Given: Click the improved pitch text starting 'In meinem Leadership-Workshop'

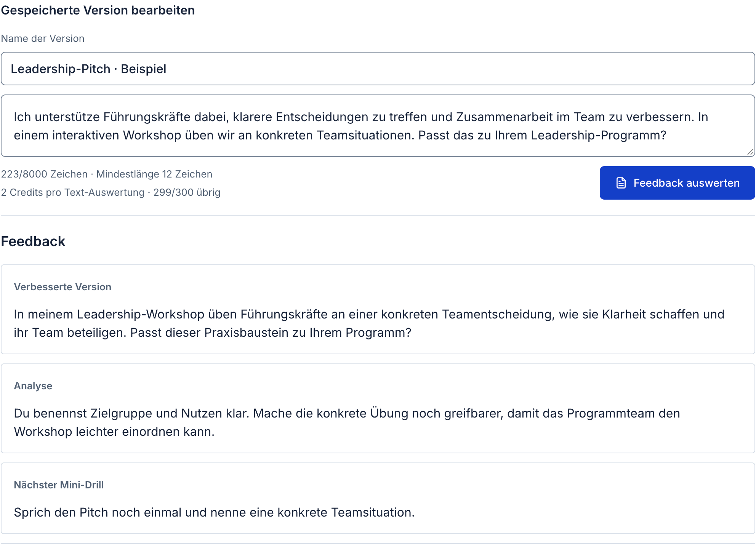Looking at the screenshot, I should [369, 323].
